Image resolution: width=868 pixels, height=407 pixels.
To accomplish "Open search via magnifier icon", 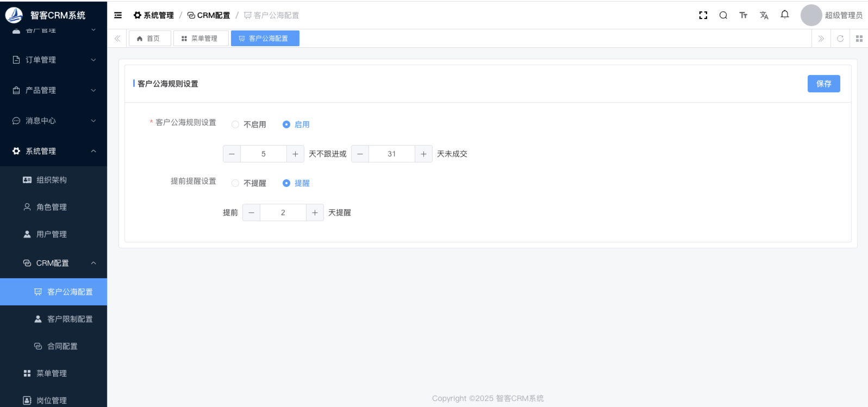I will [723, 15].
